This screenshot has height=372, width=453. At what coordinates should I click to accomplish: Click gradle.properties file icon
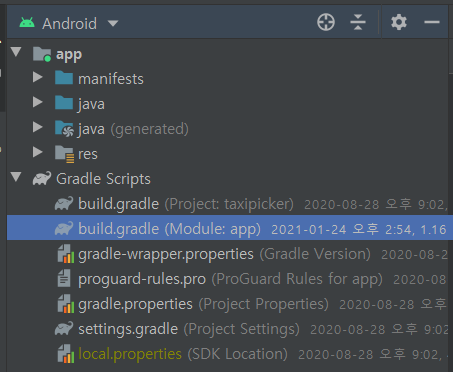tap(65, 304)
